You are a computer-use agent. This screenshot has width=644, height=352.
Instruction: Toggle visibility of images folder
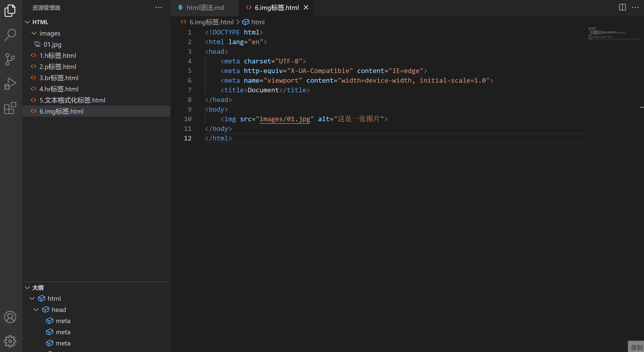click(34, 33)
